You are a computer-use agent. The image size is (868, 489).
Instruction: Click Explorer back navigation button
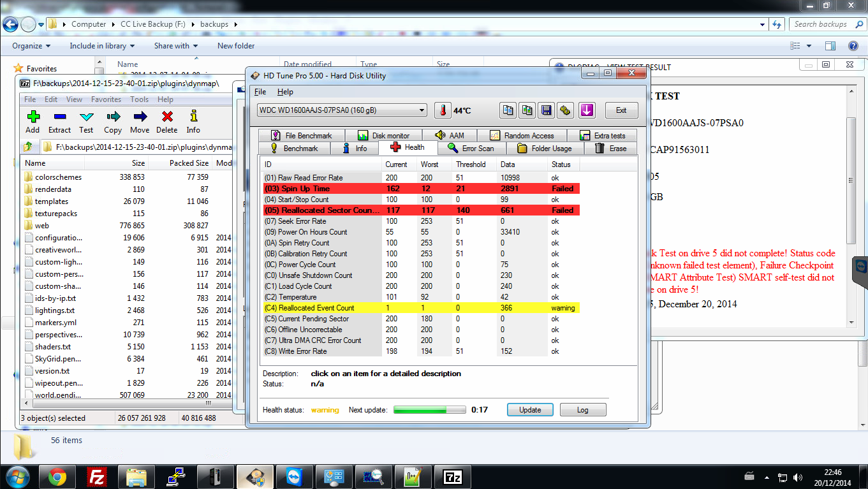coord(10,24)
